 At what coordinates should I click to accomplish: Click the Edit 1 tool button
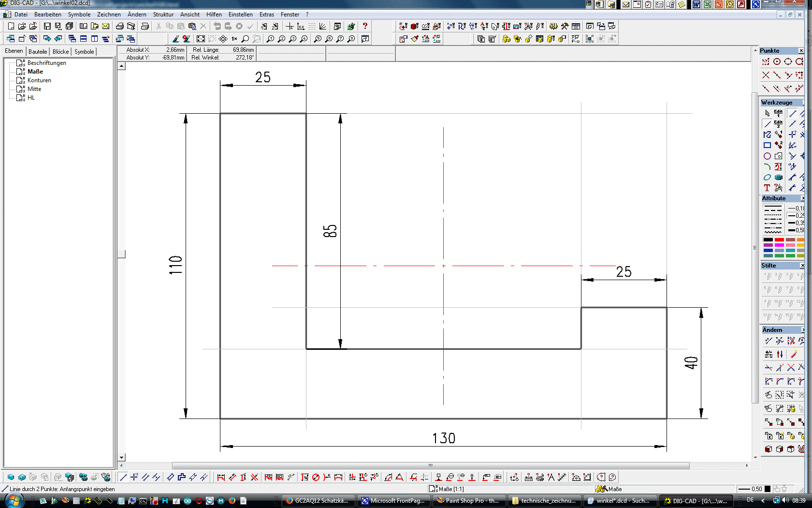pos(778,113)
